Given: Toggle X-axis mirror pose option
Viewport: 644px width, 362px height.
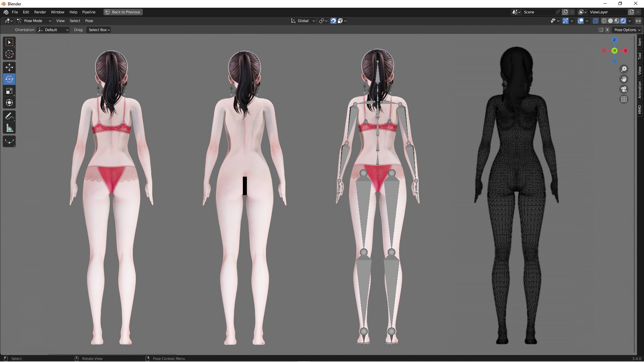Looking at the screenshot, I should (607, 30).
